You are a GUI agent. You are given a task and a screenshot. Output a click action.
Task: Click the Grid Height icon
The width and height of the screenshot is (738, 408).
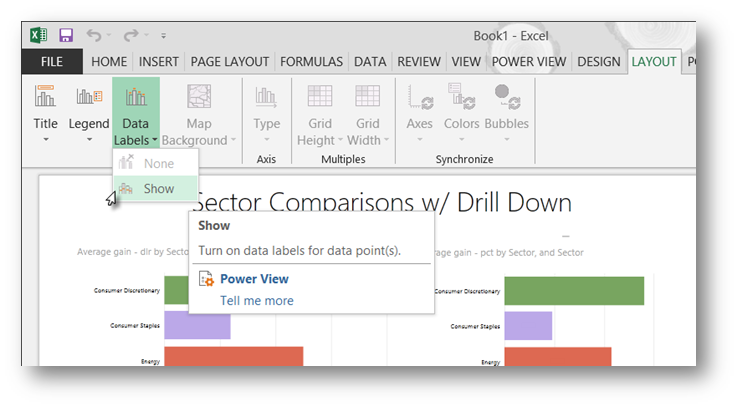click(320, 96)
